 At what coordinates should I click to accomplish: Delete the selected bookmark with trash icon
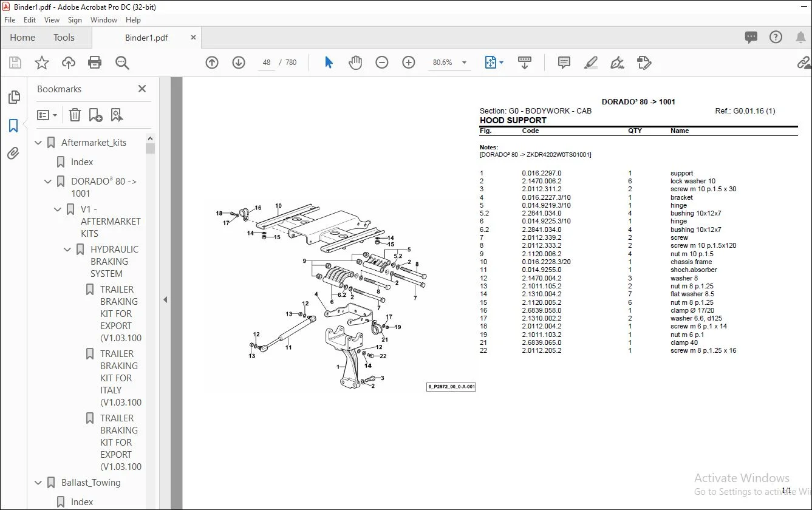[x=75, y=115]
